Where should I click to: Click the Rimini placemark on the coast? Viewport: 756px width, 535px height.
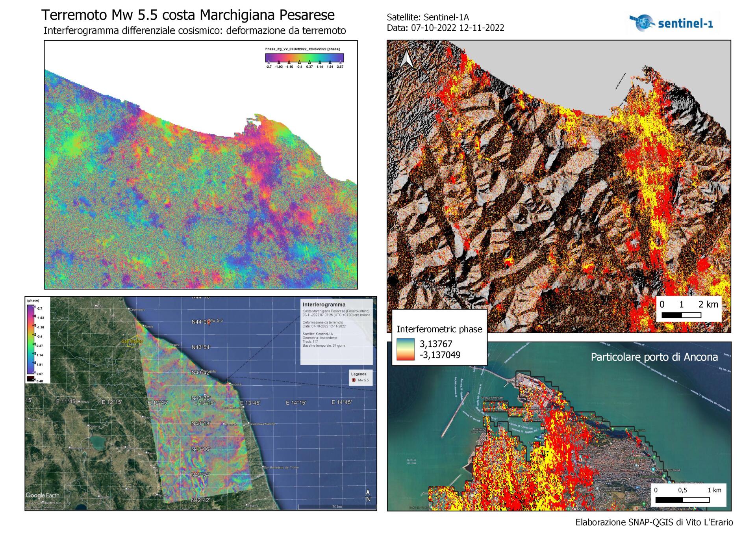[x=143, y=326]
